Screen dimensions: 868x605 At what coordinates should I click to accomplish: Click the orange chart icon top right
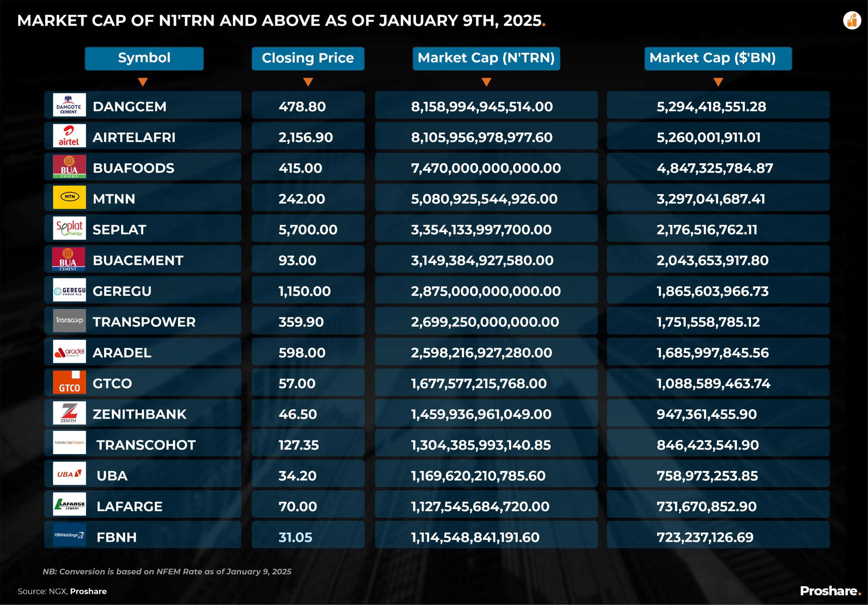pyautogui.click(x=852, y=20)
